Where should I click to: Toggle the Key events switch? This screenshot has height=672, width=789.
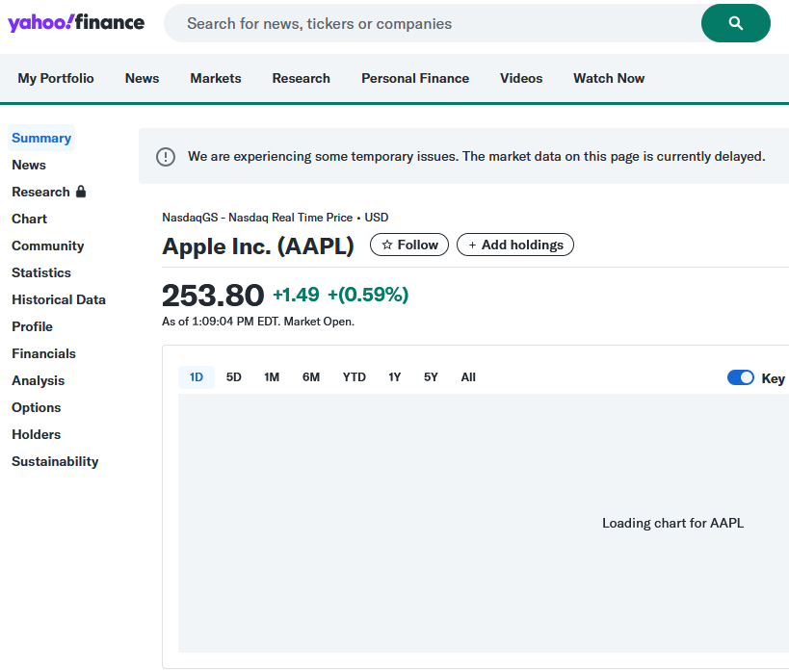pyautogui.click(x=740, y=377)
